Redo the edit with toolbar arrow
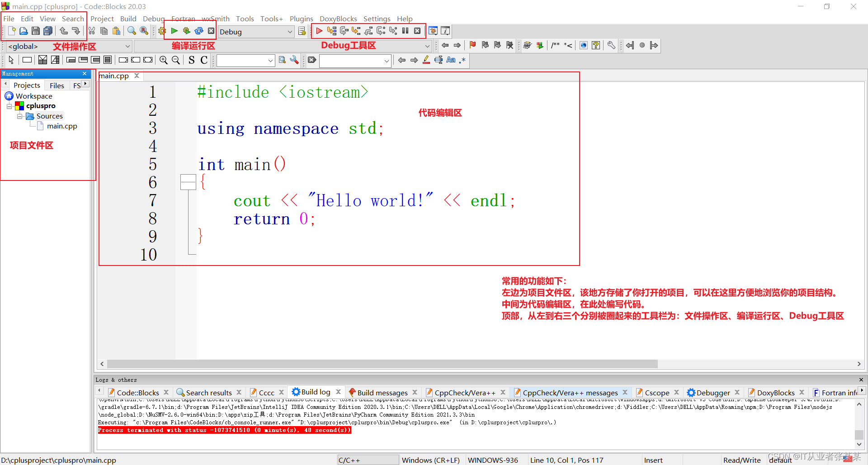The height and width of the screenshot is (465, 868). tap(76, 31)
